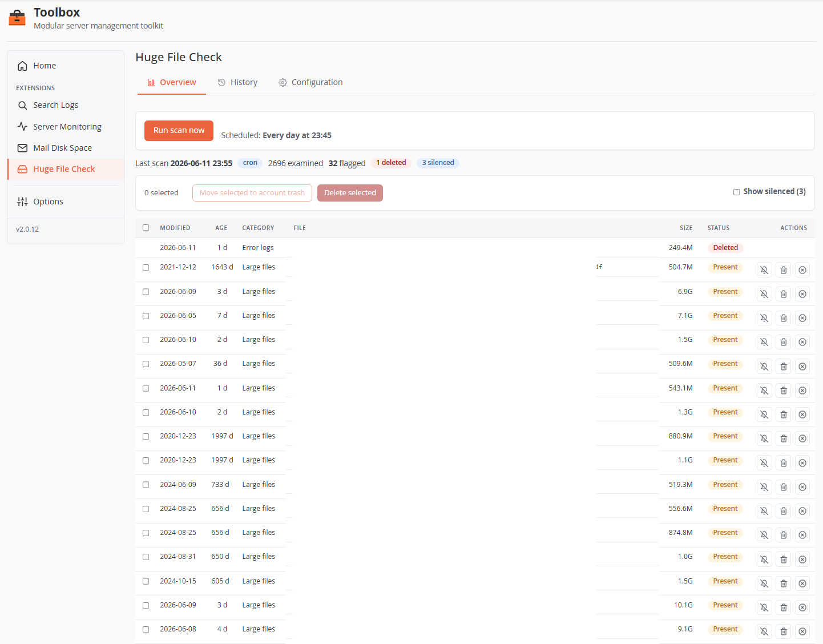The image size is (823, 644).
Task: Silence the 519.3M large file row
Action: point(764,487)
